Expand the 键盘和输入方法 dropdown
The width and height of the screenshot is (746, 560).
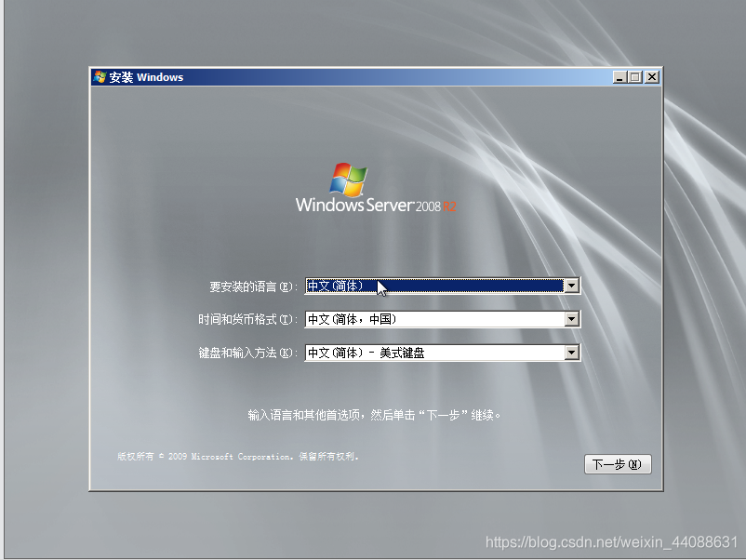tap(572, 353)
